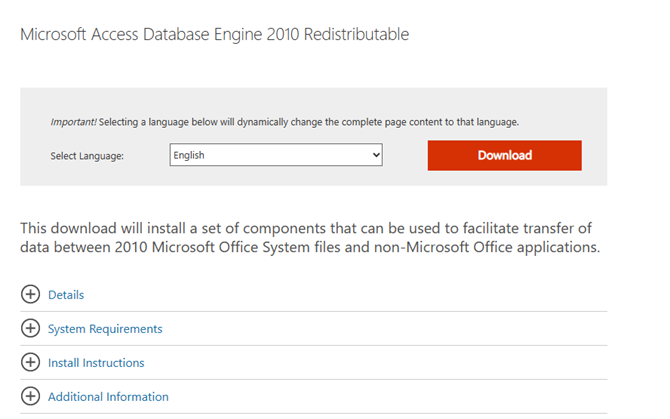Open the System Requirements link
Screen dimensions: 670x419
(x=105, y=329)
